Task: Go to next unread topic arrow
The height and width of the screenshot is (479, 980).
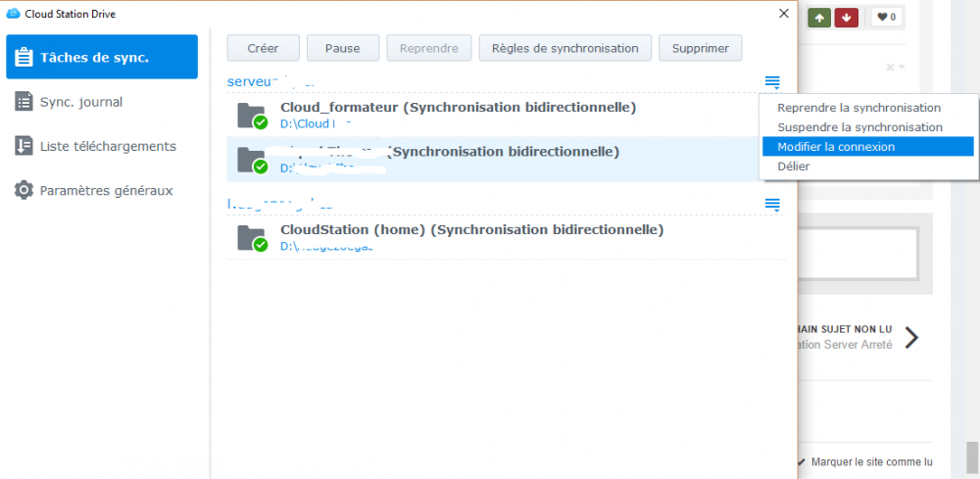Action: point(911,337)
